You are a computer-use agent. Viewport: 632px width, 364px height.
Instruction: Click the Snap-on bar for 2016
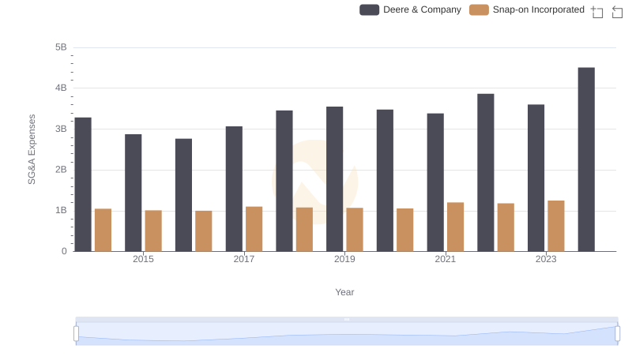(204, 231)
